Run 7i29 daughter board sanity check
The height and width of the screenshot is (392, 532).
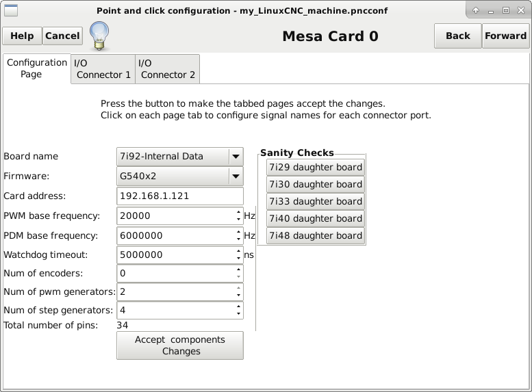point(316,167)
